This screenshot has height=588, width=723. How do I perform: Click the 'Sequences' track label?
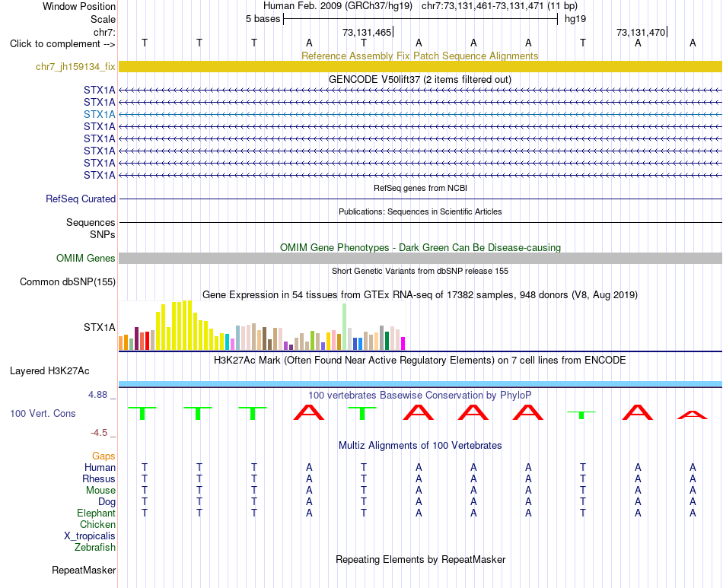[x=91, y=223]
